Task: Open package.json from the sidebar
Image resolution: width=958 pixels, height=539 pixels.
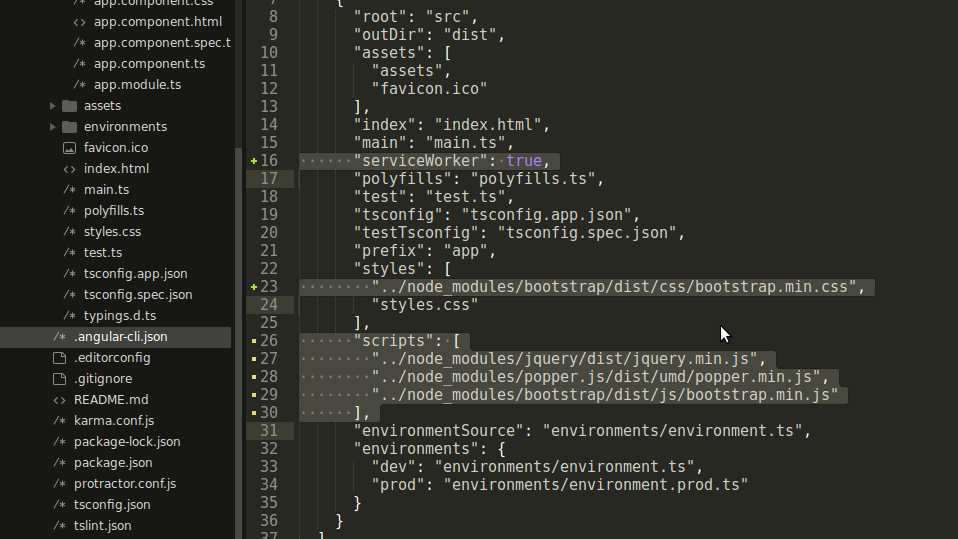Action: (x=113, y=463)
